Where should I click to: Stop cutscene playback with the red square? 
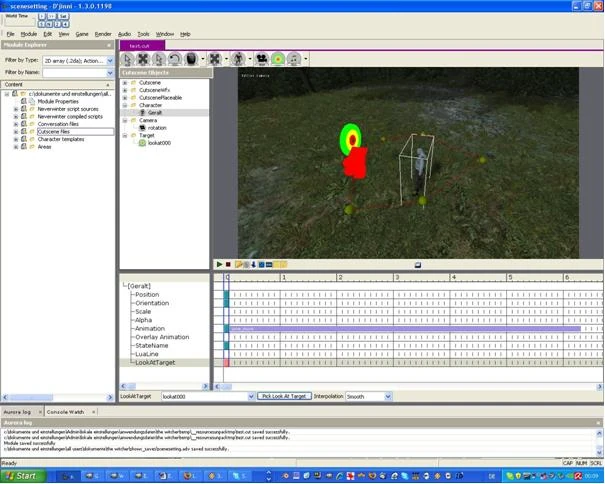[x=228, y=264]
